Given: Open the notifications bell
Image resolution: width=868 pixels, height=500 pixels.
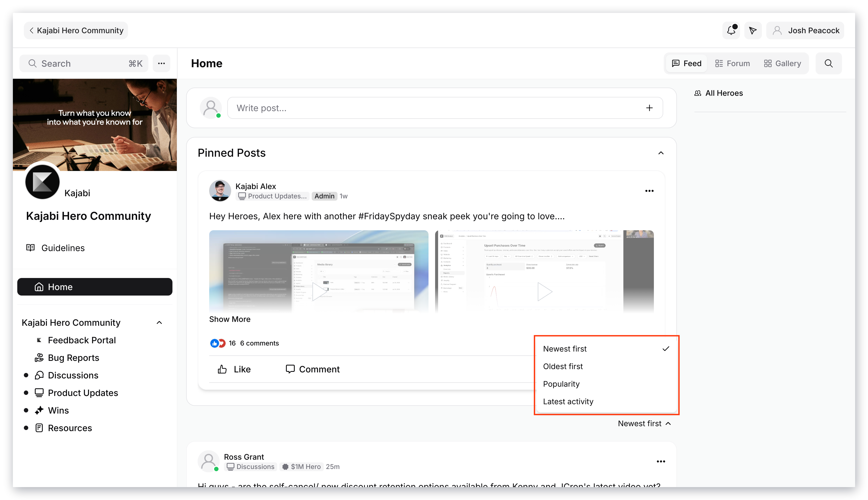Looking at the screenshot, I should [x=731, y=30].
